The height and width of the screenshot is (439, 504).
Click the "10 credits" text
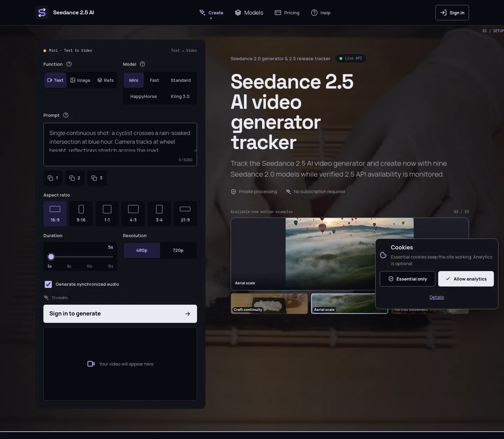(x=60, y=298)
